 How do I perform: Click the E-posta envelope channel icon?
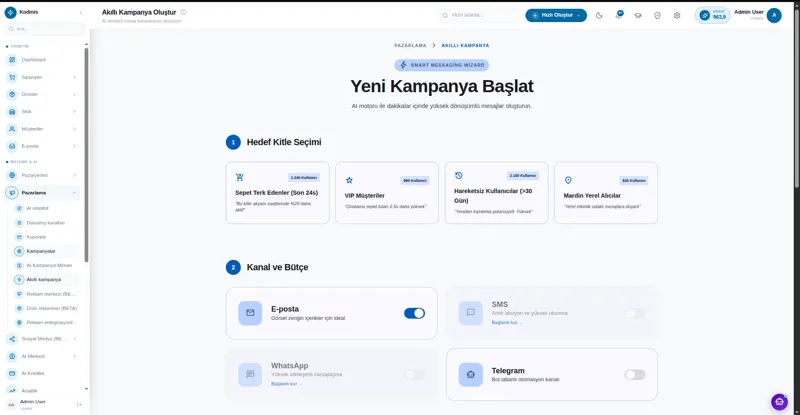point(250,313)
